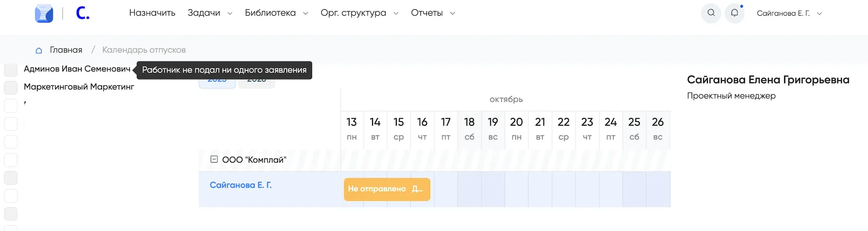Screen dimensions: 868x231
Task: Expand the Задачи menu
Action: pyautogui.click(x=210, y=13)
